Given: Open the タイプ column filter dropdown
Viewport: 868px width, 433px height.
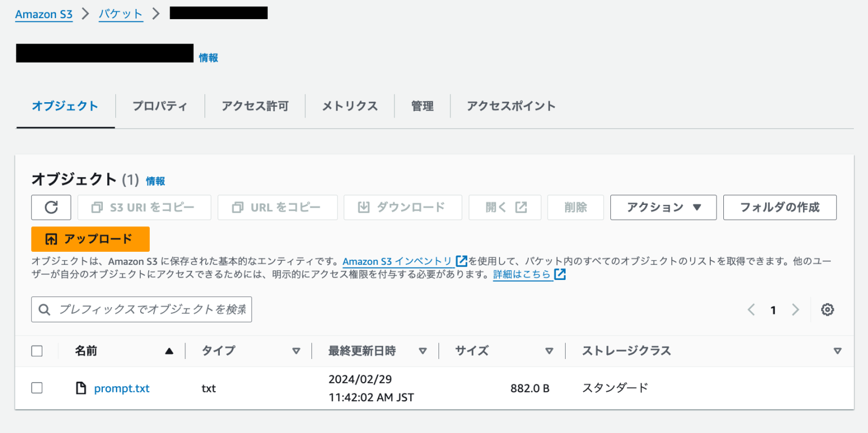Looking at the screenshot, I should click(296, 351).
